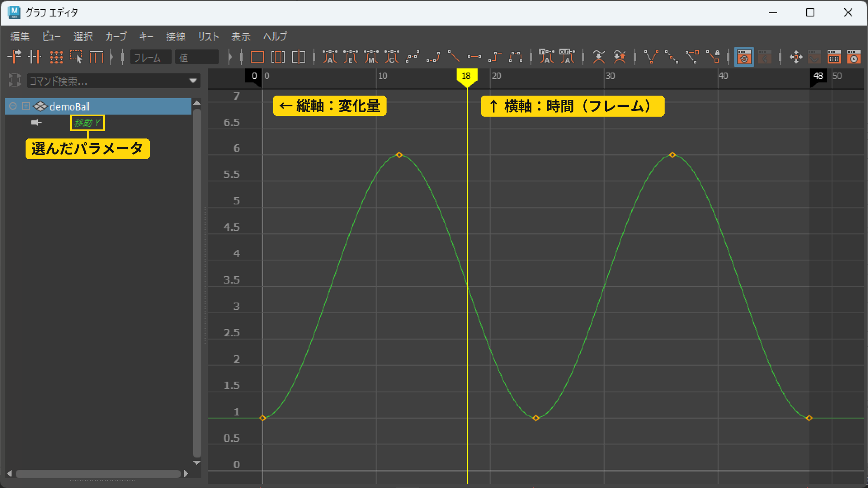Break the tangents icon
868x488 pixels.
click(x=651, y=57)
